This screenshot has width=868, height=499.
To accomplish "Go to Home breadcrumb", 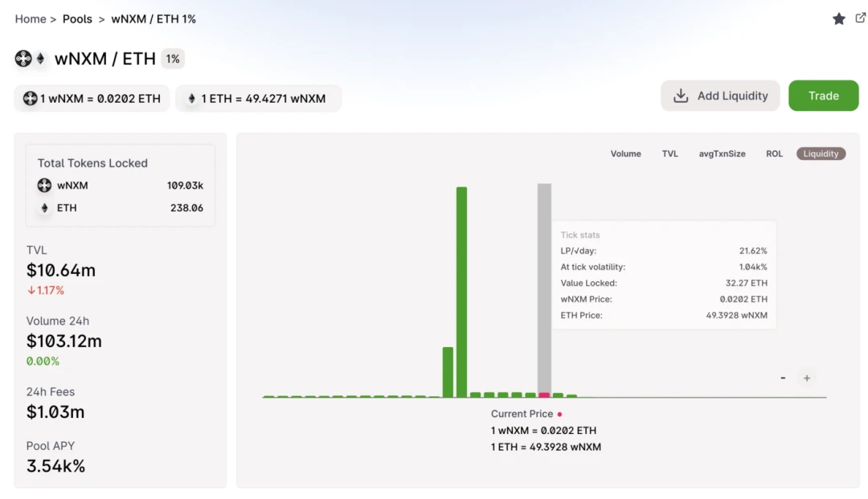I will (x=31, y=18).
